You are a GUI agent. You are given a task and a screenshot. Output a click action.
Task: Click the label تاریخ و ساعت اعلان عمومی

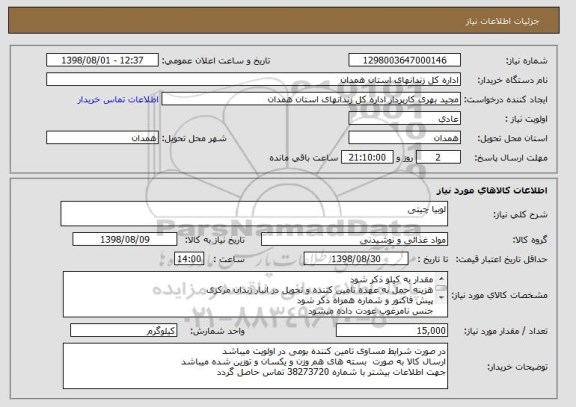point(216,61)
